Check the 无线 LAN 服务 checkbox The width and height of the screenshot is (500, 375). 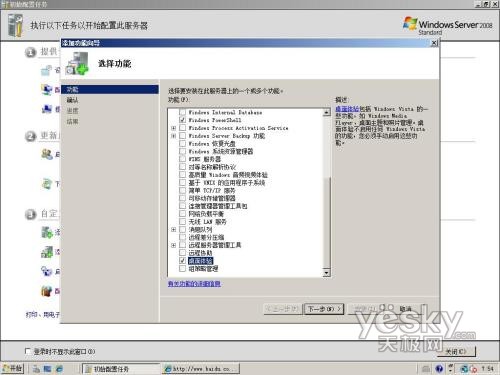pos(182,221)
